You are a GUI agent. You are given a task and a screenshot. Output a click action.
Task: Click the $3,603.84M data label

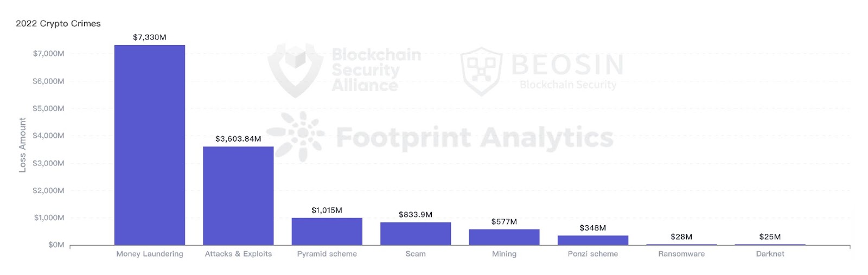238,139
